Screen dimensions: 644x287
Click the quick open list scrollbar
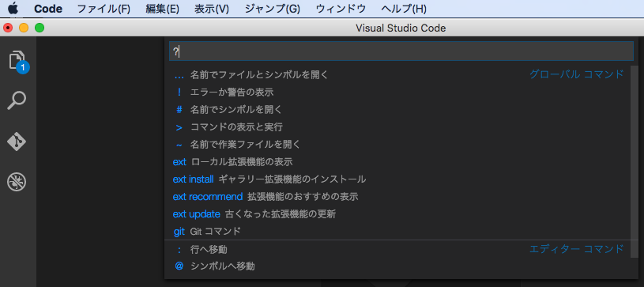point(635,160)
